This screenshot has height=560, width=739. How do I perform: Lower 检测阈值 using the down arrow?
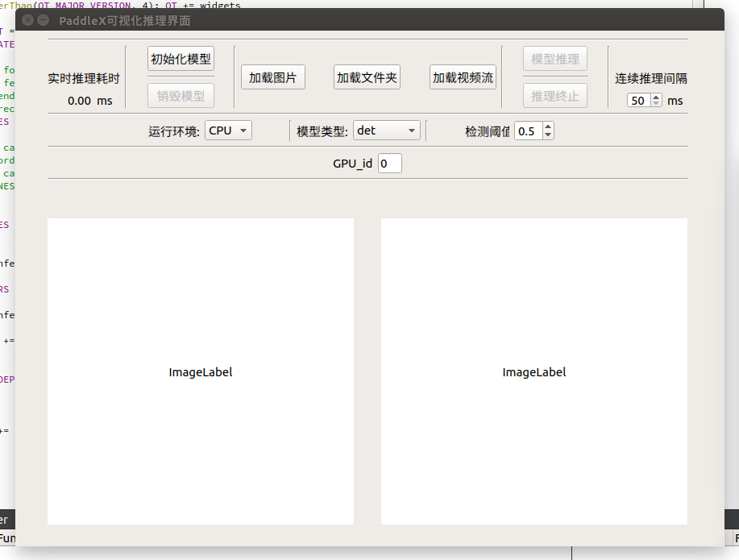548,135
